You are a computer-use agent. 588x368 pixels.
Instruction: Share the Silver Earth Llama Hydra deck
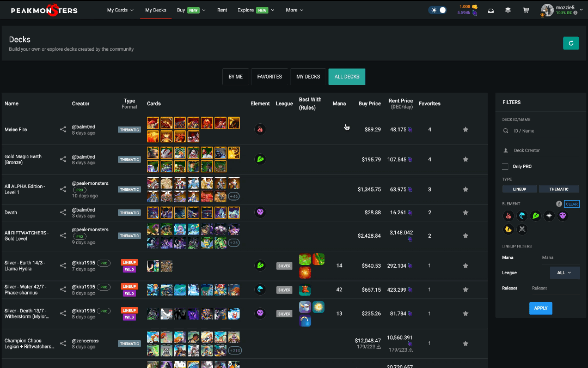pos(63,266)
